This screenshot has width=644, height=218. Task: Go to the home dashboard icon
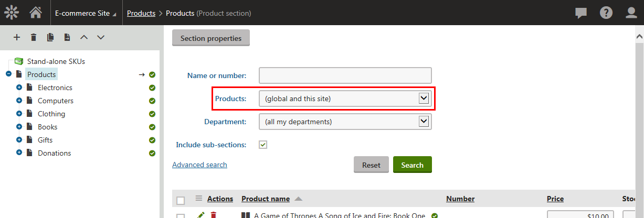click(x=36, y=12)
